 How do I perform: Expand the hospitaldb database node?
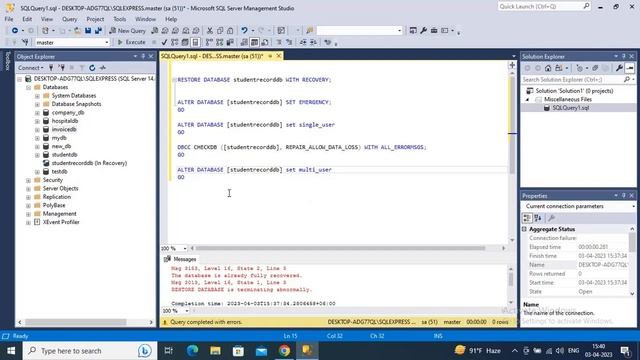pyautogui.click(x=37, y=121)
